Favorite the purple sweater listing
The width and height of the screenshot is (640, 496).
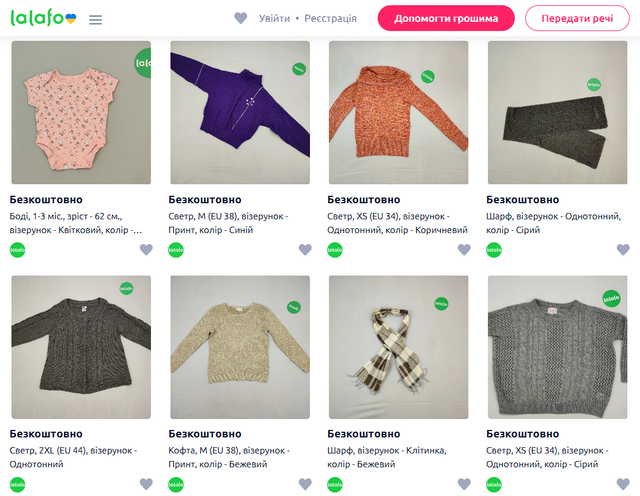click(305, 250)
